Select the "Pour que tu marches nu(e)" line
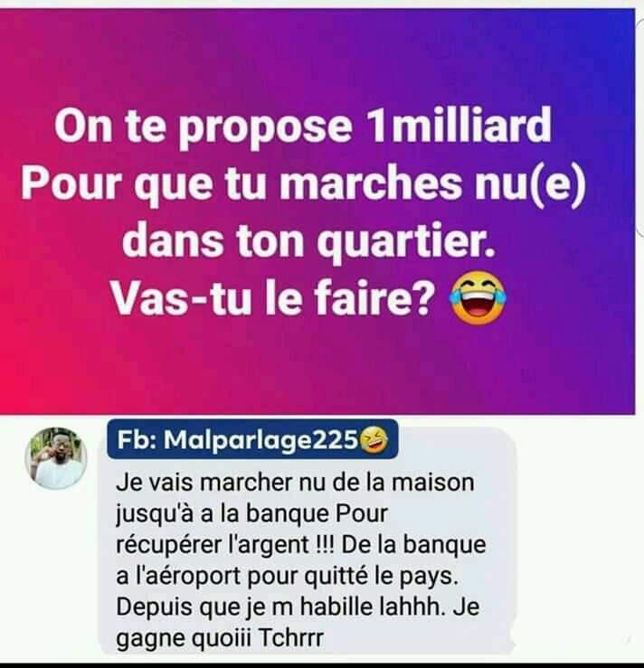The width and height of the screenshot is (644, 668). (x=304, y=184)
